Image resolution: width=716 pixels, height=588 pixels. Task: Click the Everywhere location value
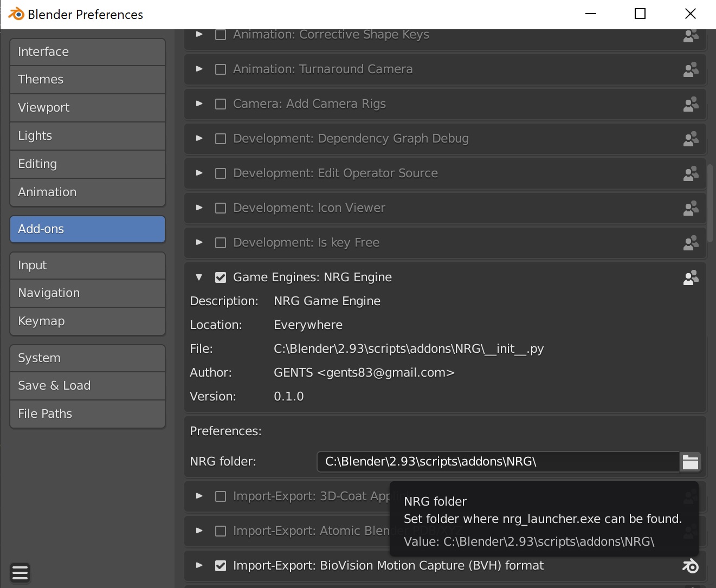click(308, 325)
